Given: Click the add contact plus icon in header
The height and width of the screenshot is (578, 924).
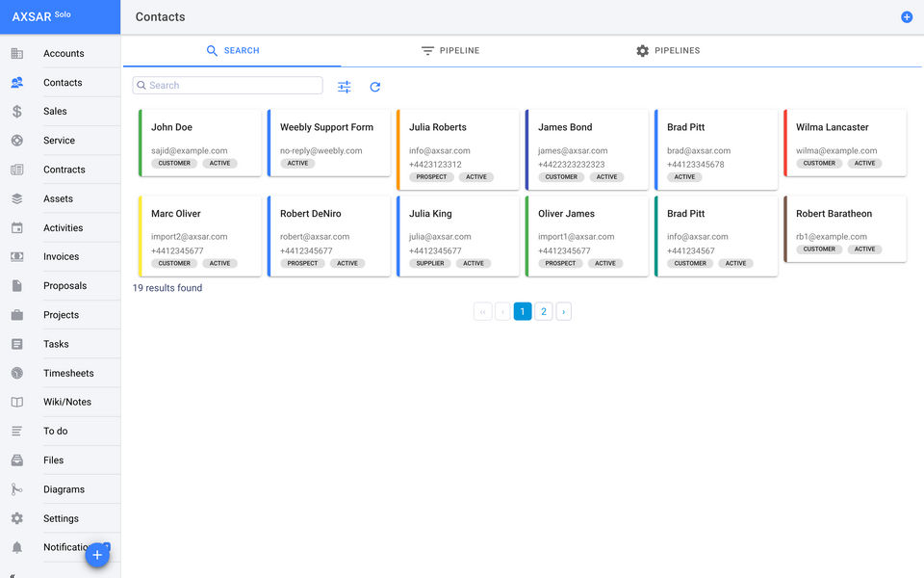Looking at the screenshot, I should 907,17.
